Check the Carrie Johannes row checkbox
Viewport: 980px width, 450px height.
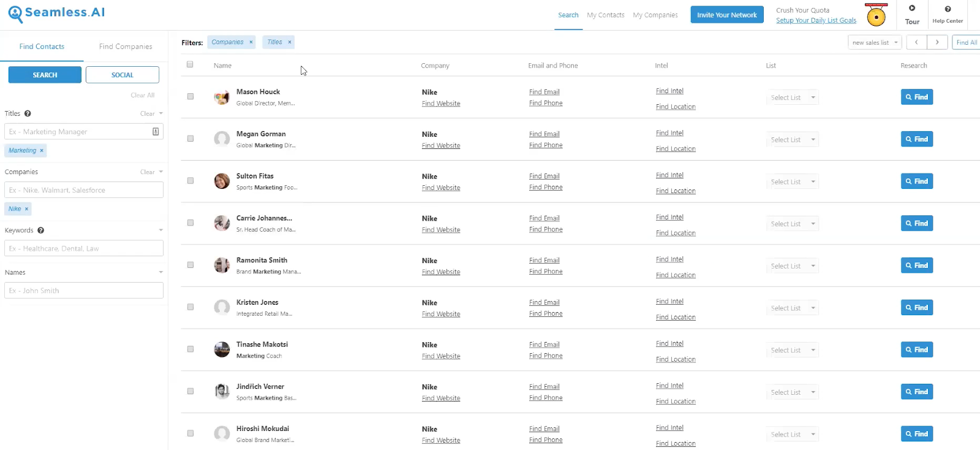(x=190, y=223)
